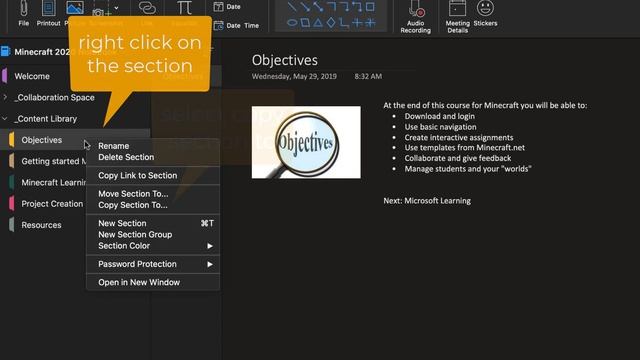Expand the _Collaboration Space section group
Screen dimensions: 640x360
5,97
